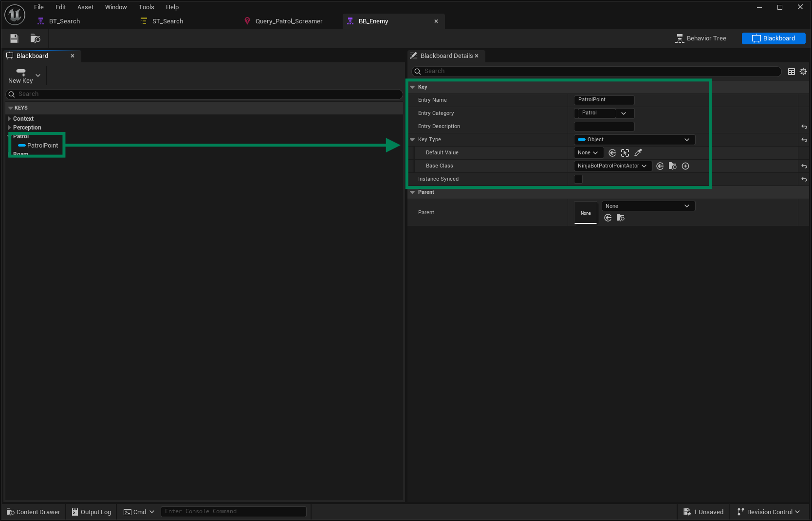Viewport: 812px width, 521px height.
Task: Open the Key Type Object dropdown
Action: [634, 140]
